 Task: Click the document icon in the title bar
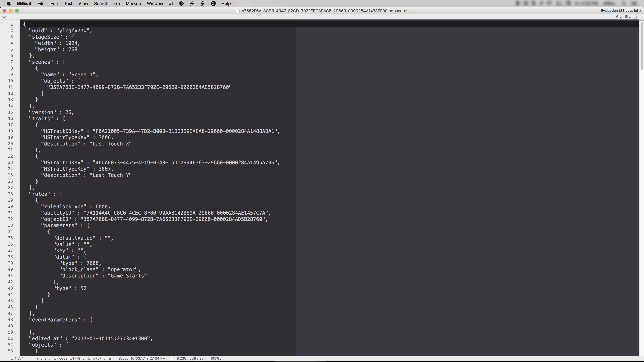[238, 11]
